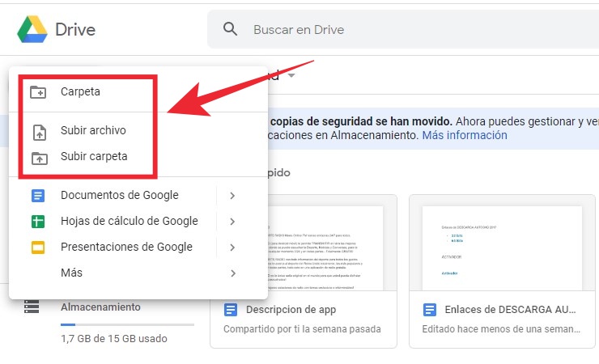Click Compartido por ti la semana pasada
Image resolution: width=599 pixels, height=364 pixels.
[x=302, y=329]
